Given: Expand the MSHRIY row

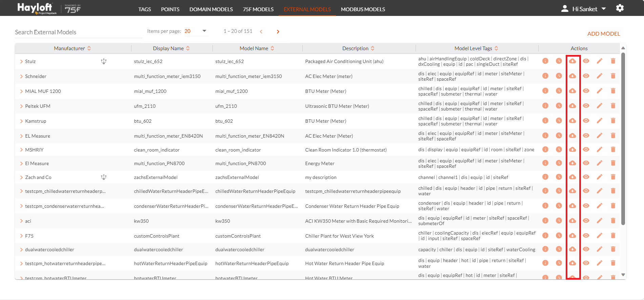Looking at the screenshot, I should [x=21, y=150].
